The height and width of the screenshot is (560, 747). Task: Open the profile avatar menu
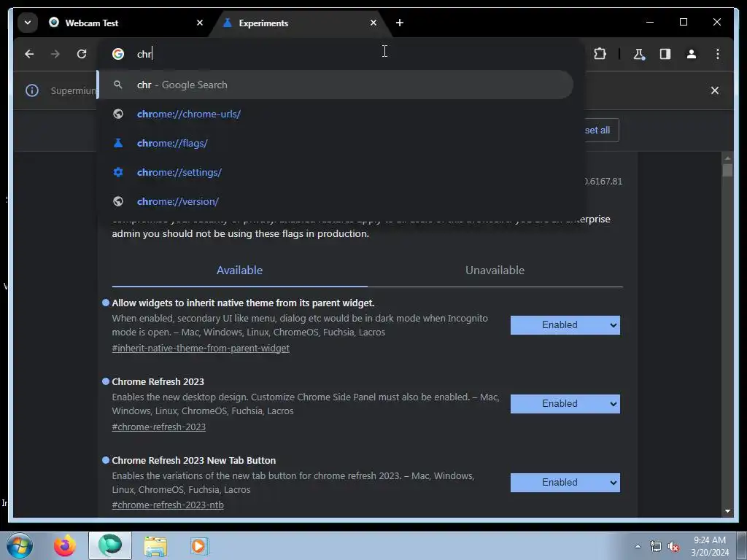coord(692,54)
